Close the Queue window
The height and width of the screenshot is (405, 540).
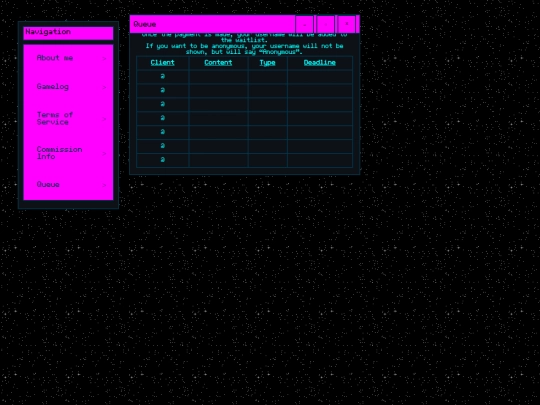(x=346, y=24)
